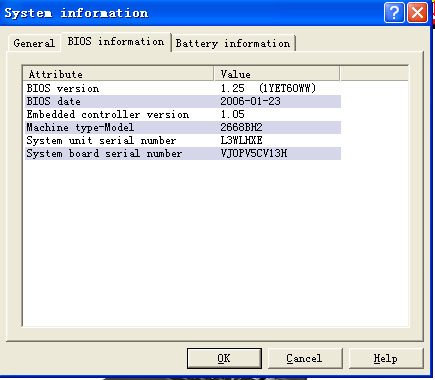Click the board serial VJOPV5CV13H
Screen dimensions: 435x380
254,153
